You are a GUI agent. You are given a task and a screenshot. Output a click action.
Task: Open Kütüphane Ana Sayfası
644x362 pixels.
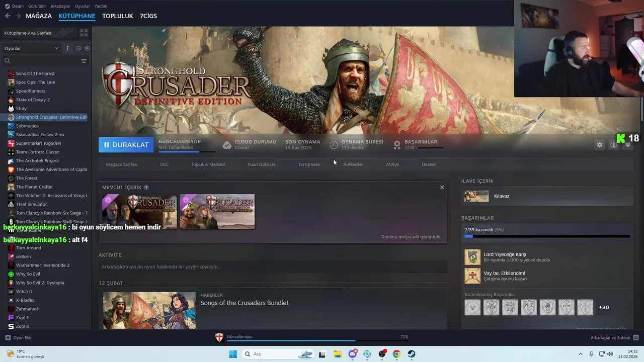pyautogui.click(x=28, y=33)
